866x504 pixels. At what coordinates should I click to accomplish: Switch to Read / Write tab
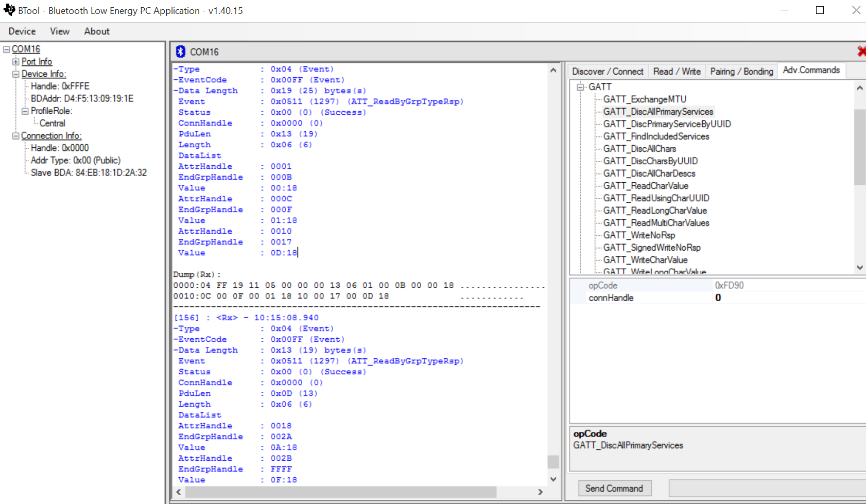click(x=677, y=72)
